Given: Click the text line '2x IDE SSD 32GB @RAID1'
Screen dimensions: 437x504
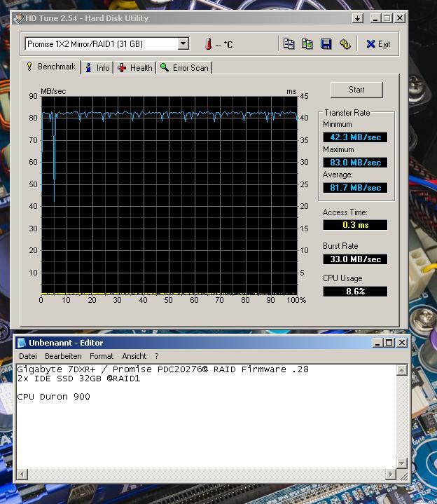Looking at the screenshot, I should tap(78, 379).
